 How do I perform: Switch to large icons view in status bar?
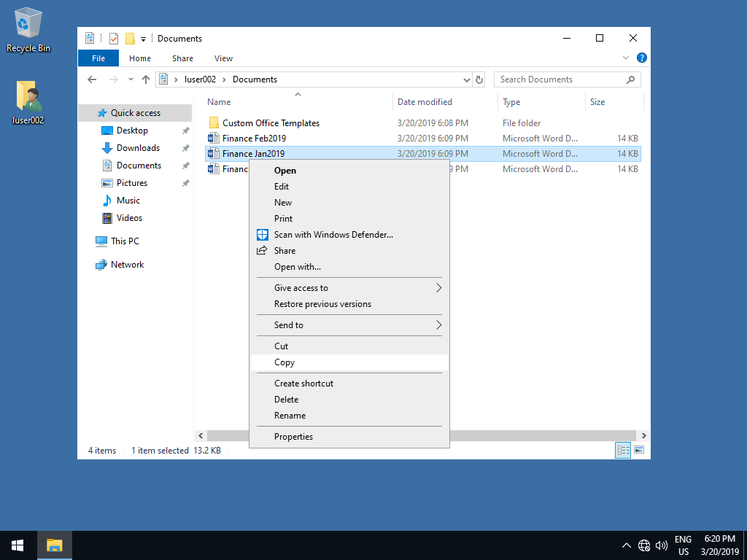coord(639,451)
